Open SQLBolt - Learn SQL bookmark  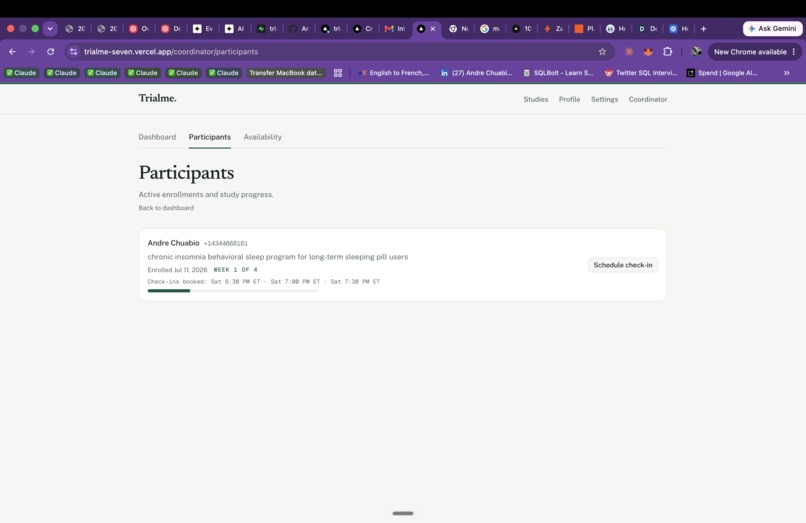coord(558,73)
